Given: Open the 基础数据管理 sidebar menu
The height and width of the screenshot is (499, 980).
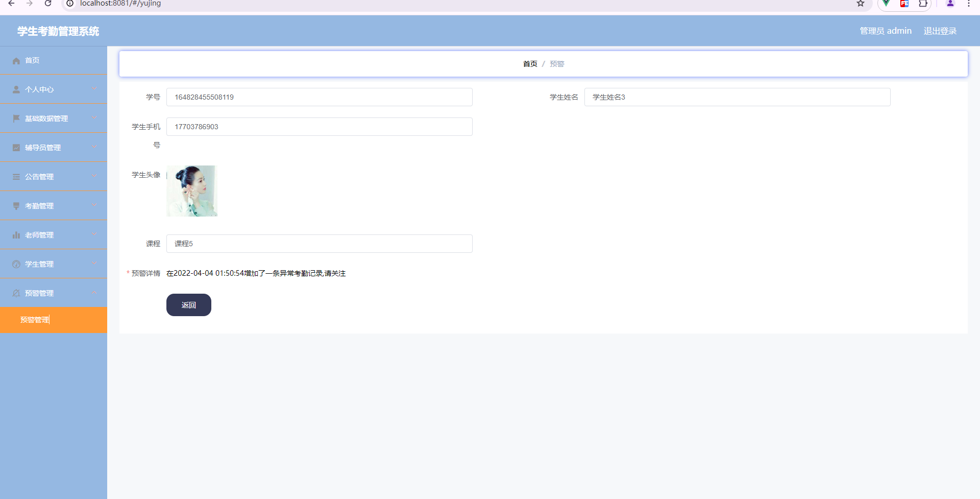Looking at the screenshot, I should tap(54, 118).
